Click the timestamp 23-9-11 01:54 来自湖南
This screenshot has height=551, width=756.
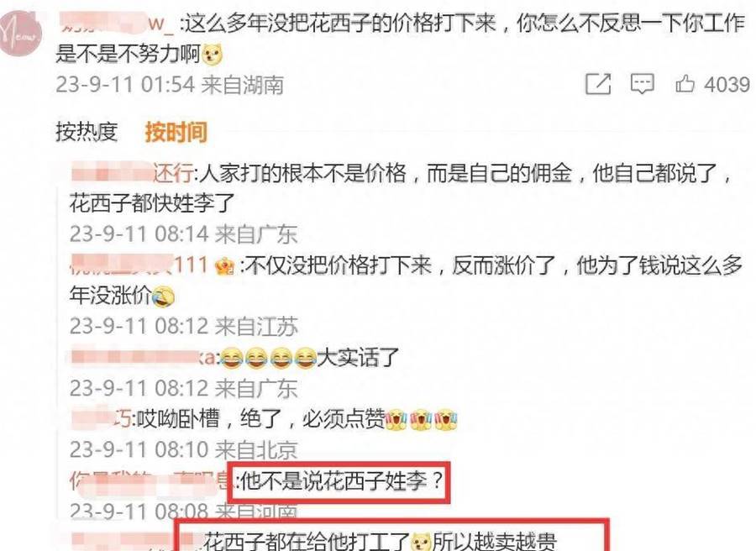(x=170, y=85)
